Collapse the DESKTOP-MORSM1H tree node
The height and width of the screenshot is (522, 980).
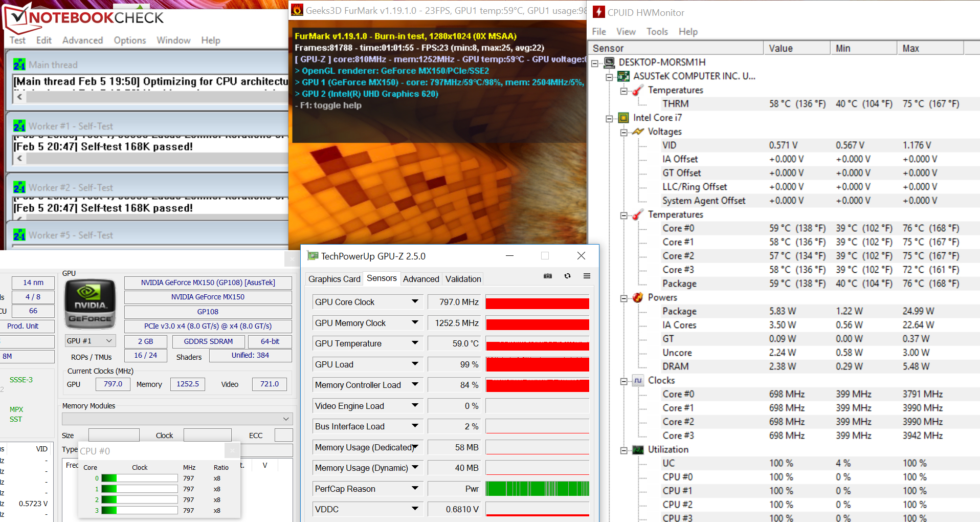(x=595, y=63)
